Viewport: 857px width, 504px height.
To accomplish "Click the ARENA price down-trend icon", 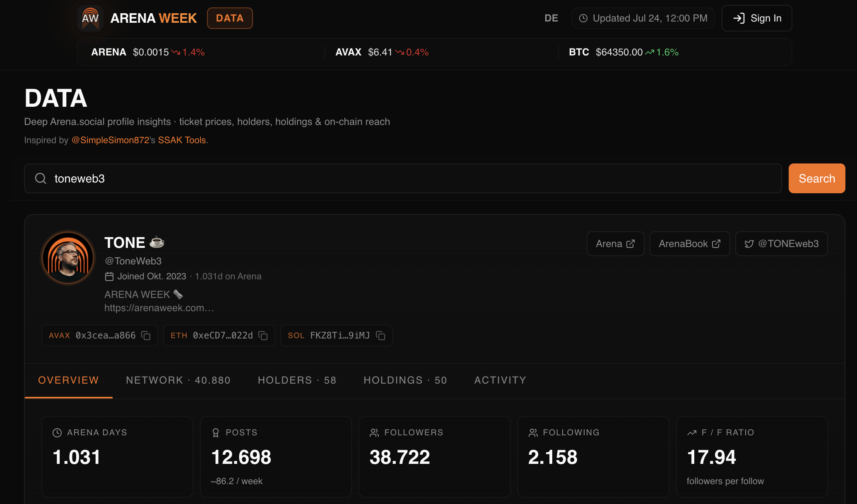I will tap(176, 52).
